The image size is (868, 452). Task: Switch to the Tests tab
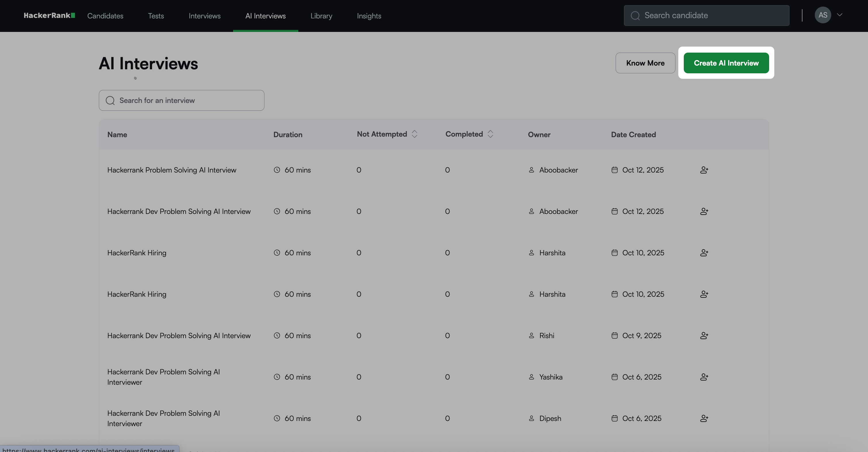tap(156, 16)
